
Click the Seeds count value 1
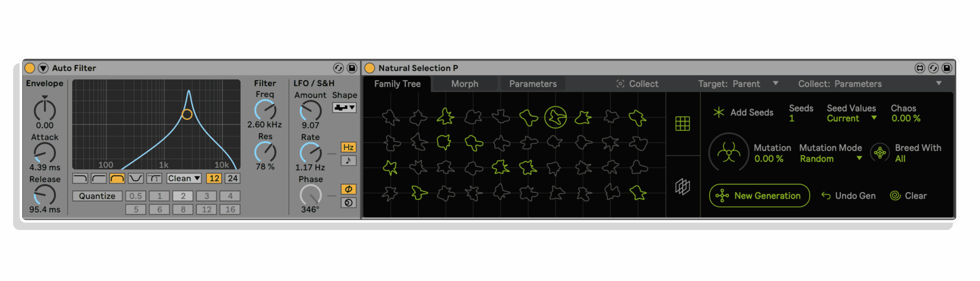pyautogui.click(x=791, y=119)
